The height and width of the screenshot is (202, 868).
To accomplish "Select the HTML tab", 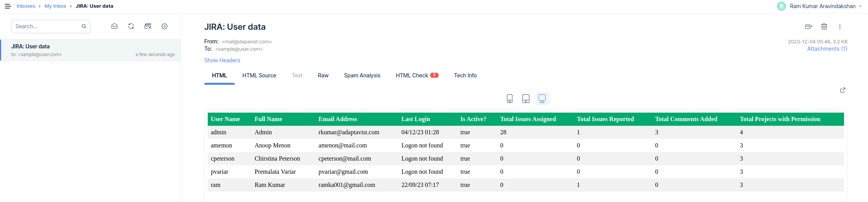I will click(219, 75).
